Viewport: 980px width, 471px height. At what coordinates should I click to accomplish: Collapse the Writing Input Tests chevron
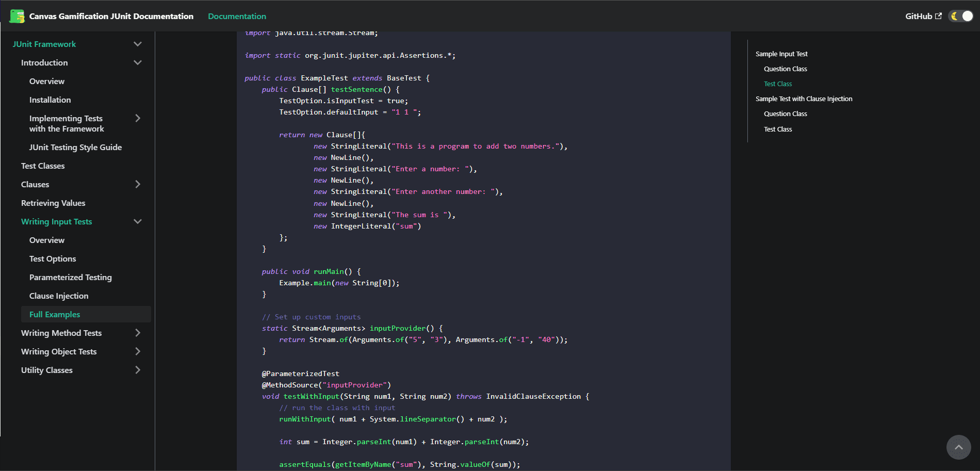click(x=138, y=222)
